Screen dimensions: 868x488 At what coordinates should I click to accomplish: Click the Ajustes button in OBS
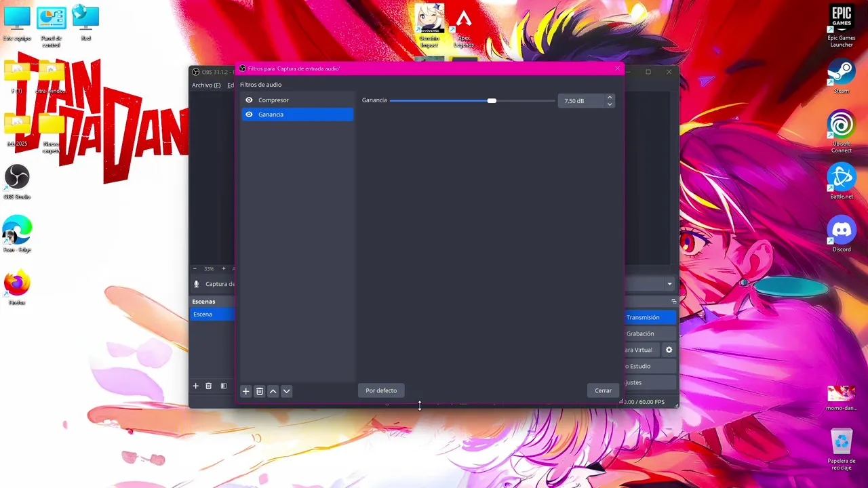[650, 382]
